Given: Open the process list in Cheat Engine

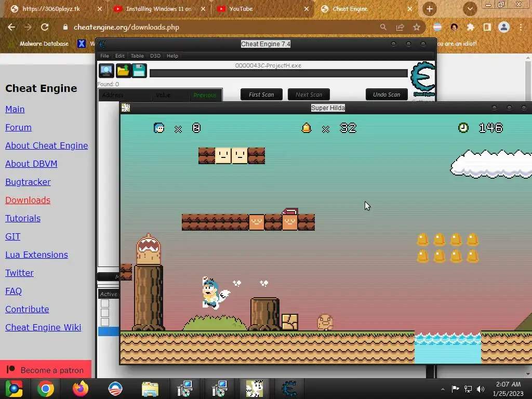Looking at the screenshot, I should 106,71.
